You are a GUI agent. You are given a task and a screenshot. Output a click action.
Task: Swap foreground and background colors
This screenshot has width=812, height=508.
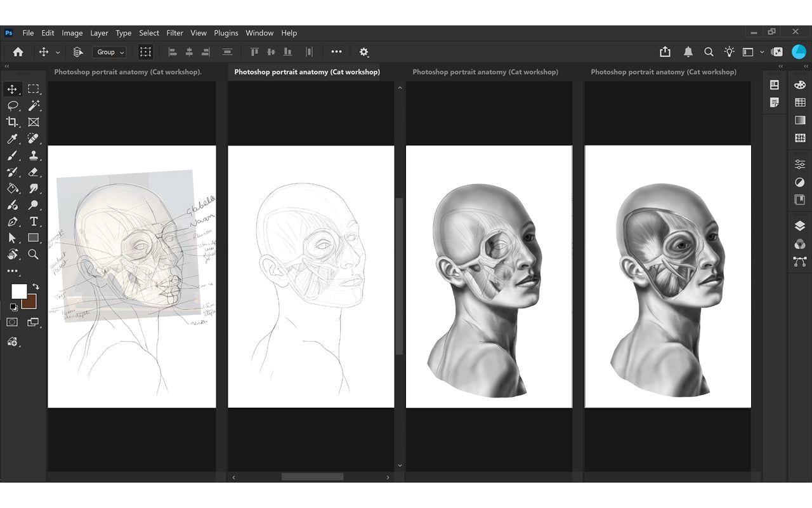[x=36, y=286]
